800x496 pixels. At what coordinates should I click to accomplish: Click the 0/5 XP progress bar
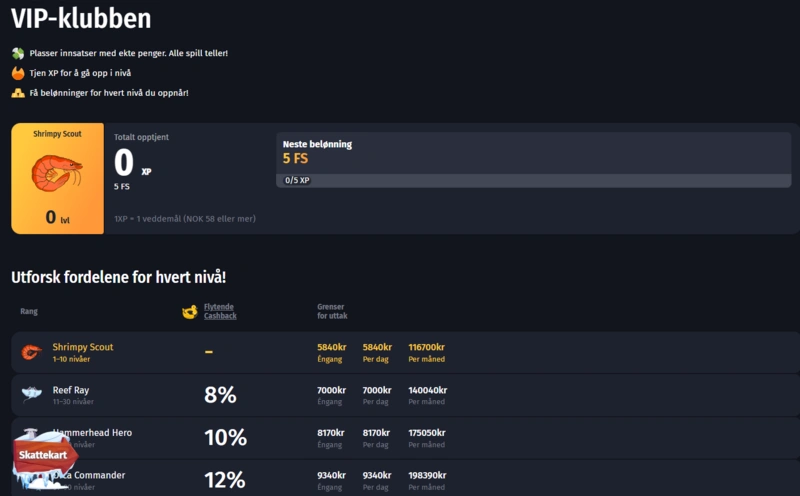click(x=533, y=180)
